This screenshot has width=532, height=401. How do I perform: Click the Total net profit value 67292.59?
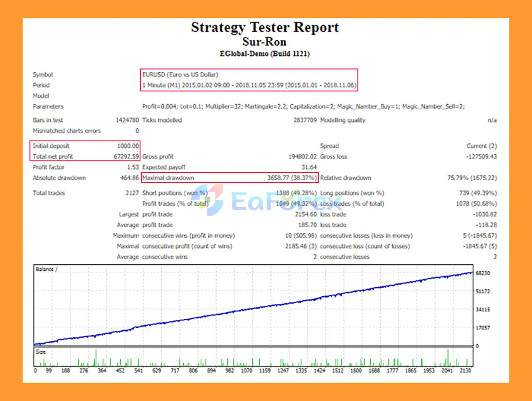(x=126, y=157)
